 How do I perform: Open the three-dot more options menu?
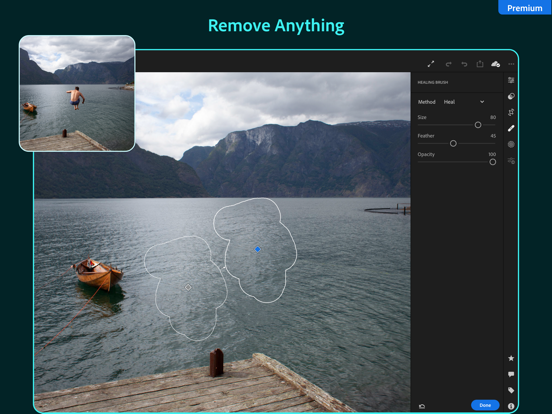tap(511, 64)
